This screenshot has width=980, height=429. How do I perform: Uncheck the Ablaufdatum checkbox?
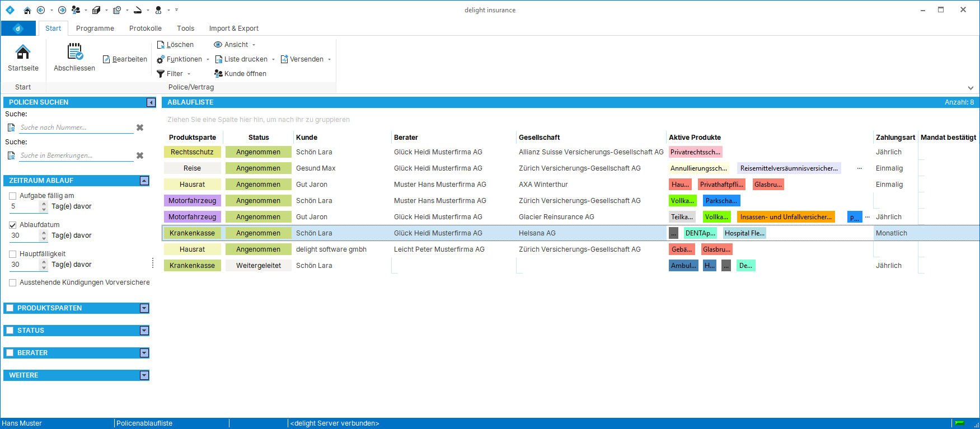pyautogui.click(x=12, y=225)
